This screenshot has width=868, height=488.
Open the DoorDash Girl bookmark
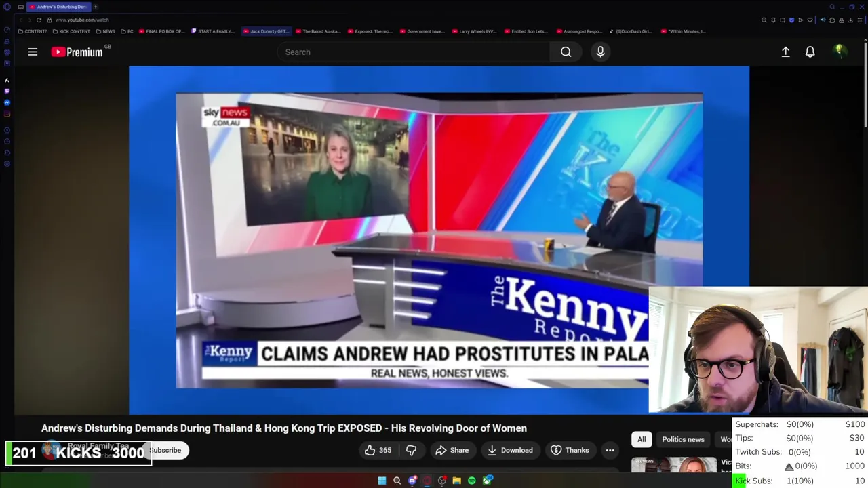tap(631, 31)
